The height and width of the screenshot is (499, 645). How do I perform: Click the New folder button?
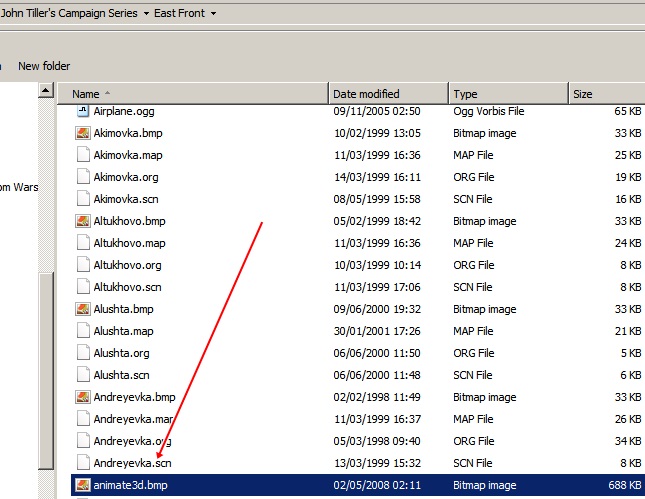point(44,66)
